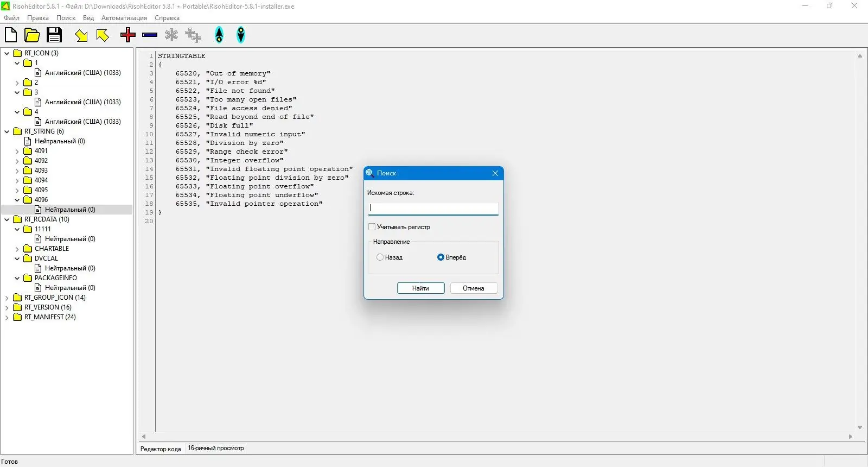Click the horizontal scrollbar left arrow
Viewport: 868px width, 467px height.
pyautogui.click(x=144, y=437)
